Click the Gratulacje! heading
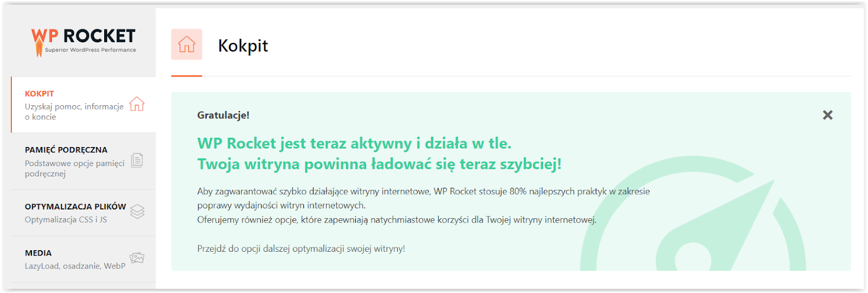Image resolution: width=868 pixels, height=293 pixels. (x=224, y=115)
